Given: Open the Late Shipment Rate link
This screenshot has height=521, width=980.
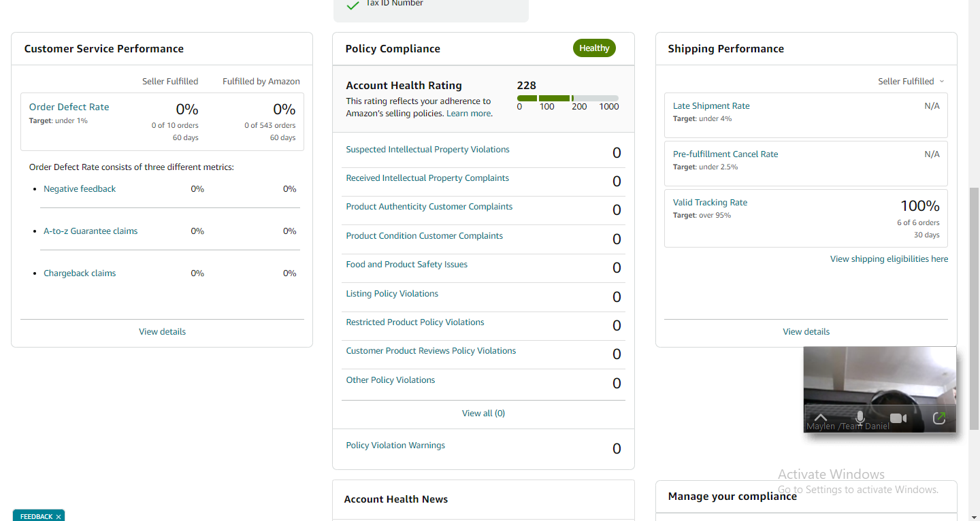Looking at the screenshot, I should pyautogui.click(x=711, y=106).
